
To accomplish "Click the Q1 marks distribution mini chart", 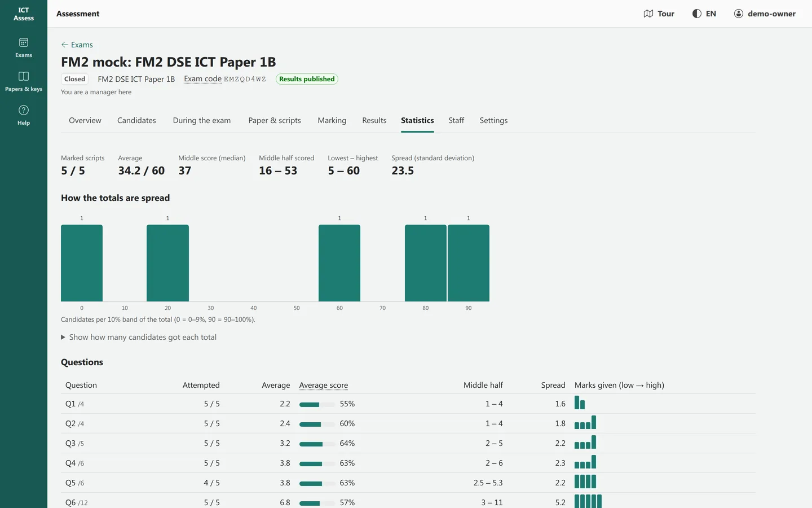I will (x=580, y=402).
